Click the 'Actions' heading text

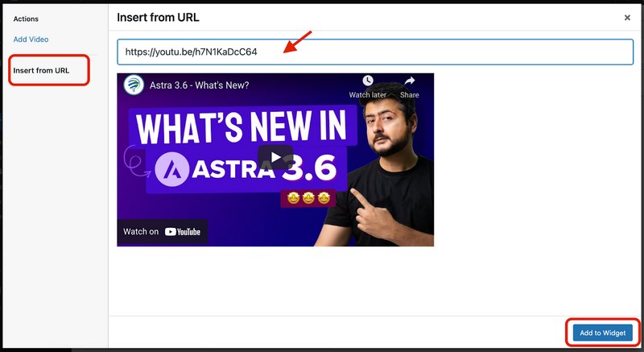[x=26, y=19]
